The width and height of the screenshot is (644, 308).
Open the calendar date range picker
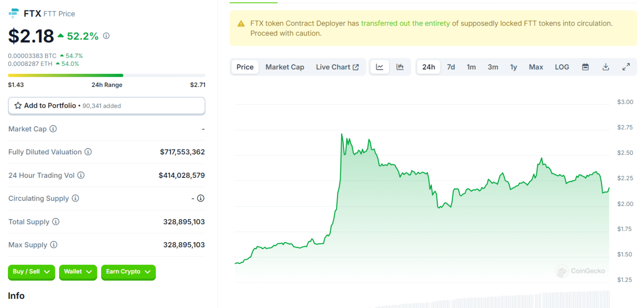(586, 67)
